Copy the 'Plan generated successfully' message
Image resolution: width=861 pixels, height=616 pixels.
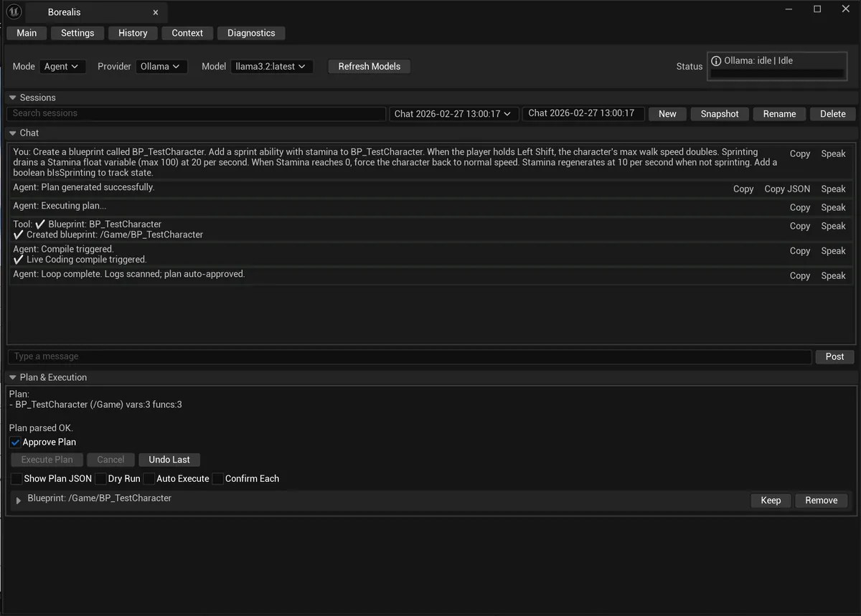[x=743, y=189]
